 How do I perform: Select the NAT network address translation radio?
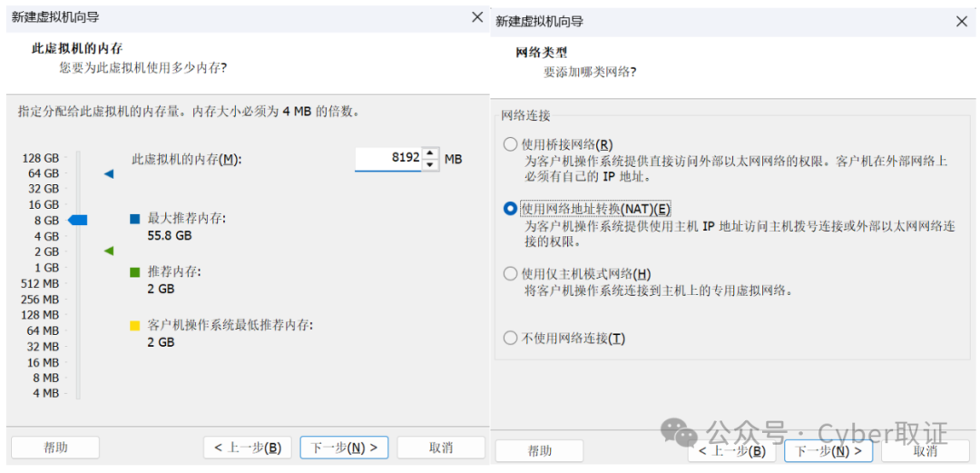click(x=510, y=208)
